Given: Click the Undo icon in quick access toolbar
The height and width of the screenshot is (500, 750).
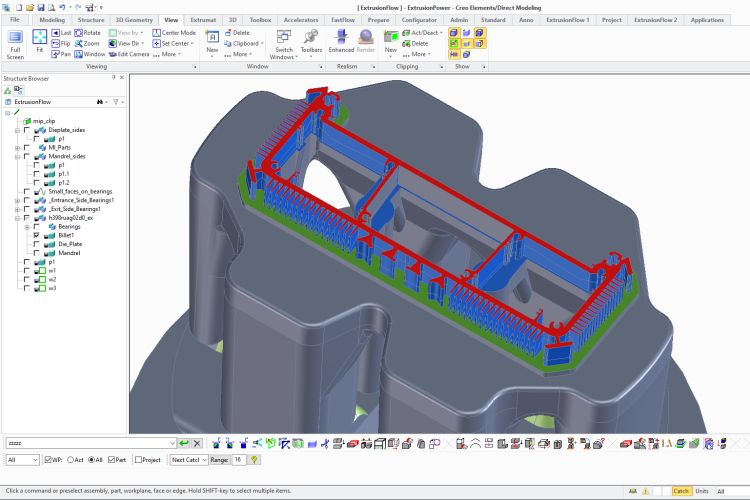Looking at the screenshot, I should tap(62, 8).
